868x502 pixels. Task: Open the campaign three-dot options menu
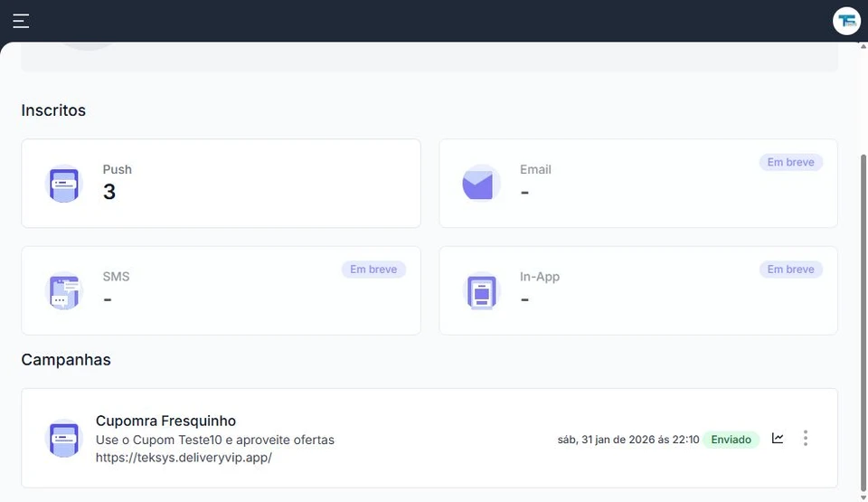806,439
